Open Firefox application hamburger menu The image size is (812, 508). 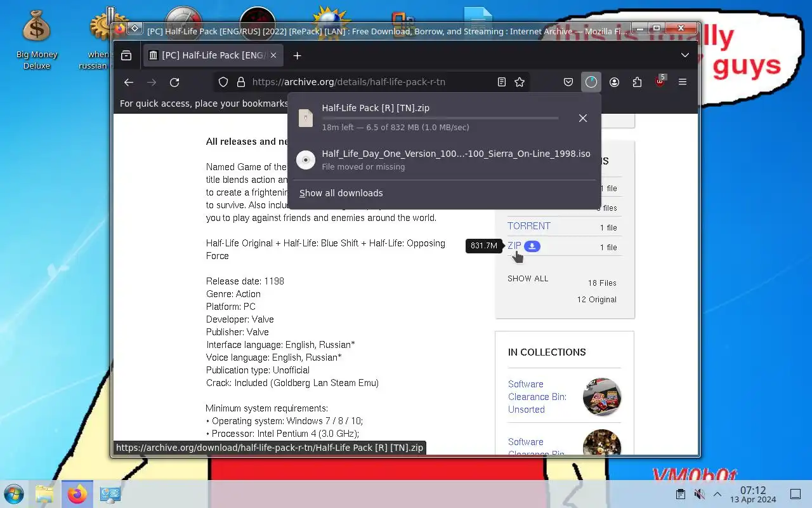click(x=683, y=82)
